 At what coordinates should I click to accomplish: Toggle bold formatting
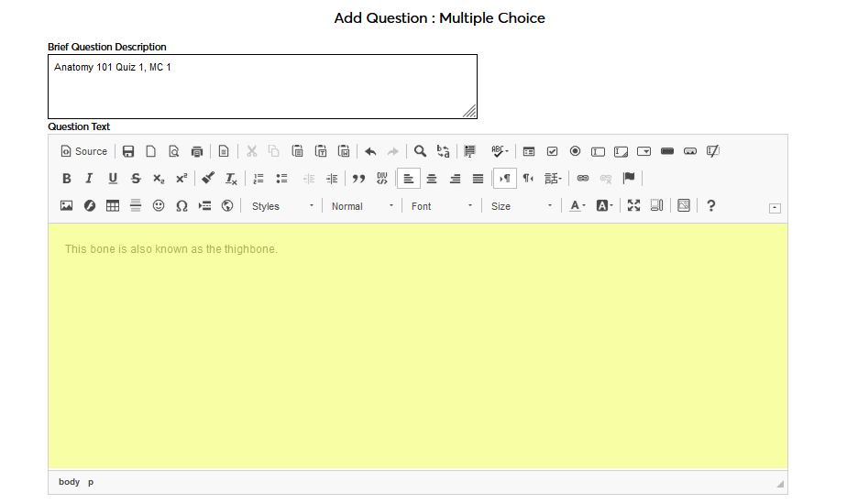click(66, 179)
